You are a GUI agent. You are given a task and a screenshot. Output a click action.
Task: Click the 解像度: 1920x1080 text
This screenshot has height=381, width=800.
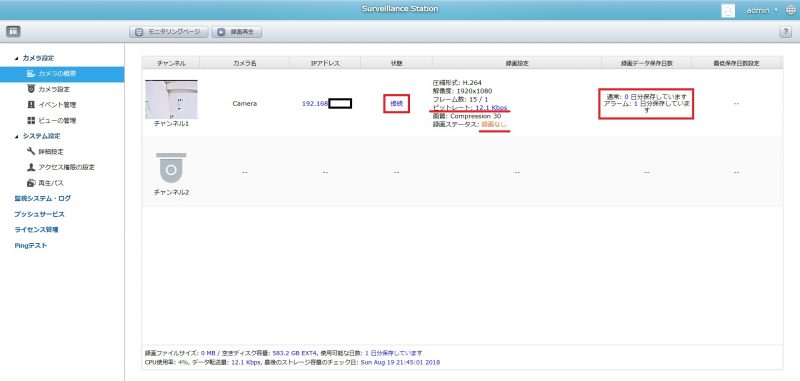[x=462, y=91]
